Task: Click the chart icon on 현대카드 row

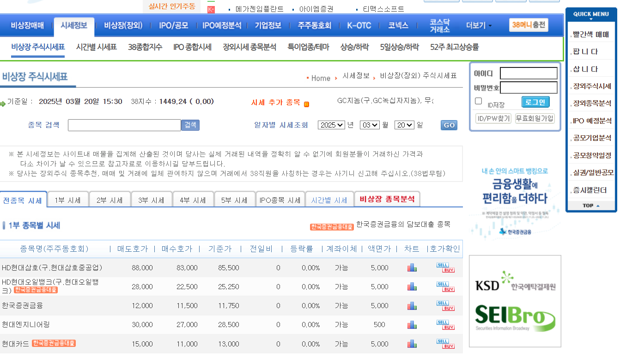Action: click(x=412, y=344)
